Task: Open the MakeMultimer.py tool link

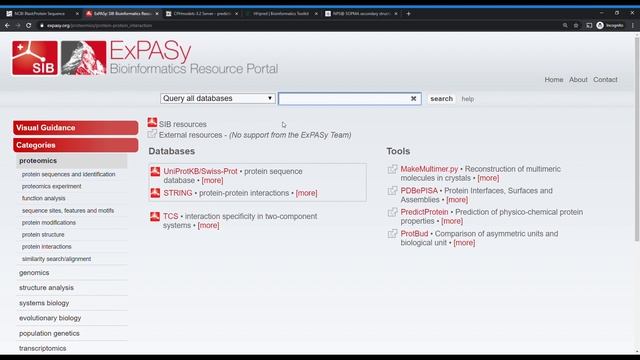Action: (x=429, y=169)
